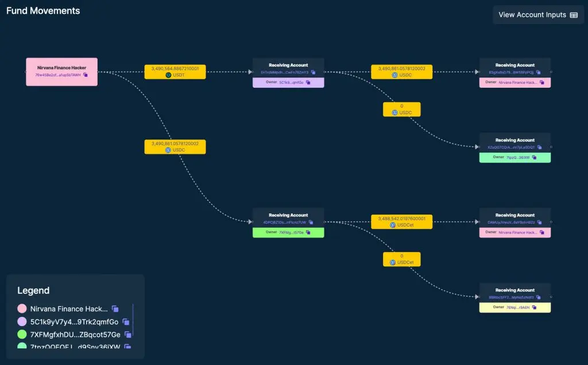Copy the Nirvana Finance Hacker address
Image resolution: width=588 pixels, height=365 pixels.
coord(86,75)
